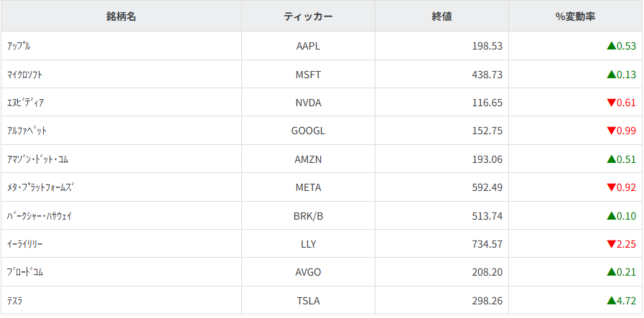The height and width of the screenshot is (318, 644).
Task: Click the red down arrow beside 0.92
Action: coord(611,187)
